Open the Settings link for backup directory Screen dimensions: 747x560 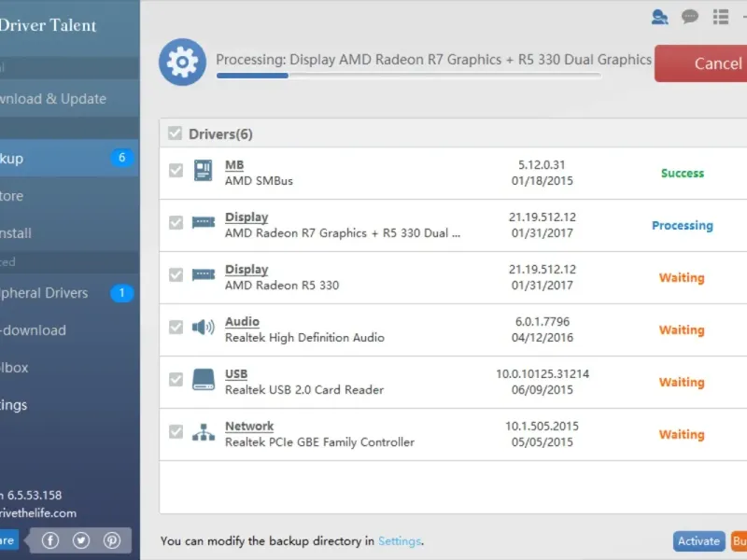[399, 540]
